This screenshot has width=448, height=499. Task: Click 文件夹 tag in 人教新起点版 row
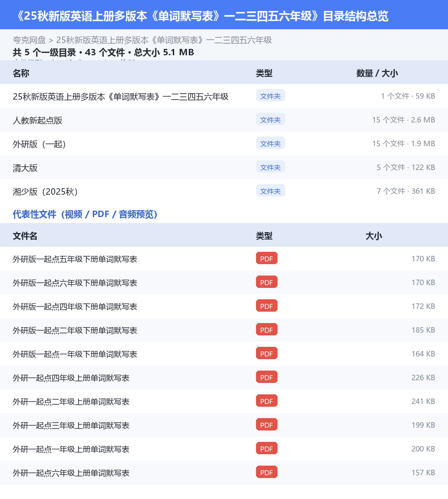270,120
